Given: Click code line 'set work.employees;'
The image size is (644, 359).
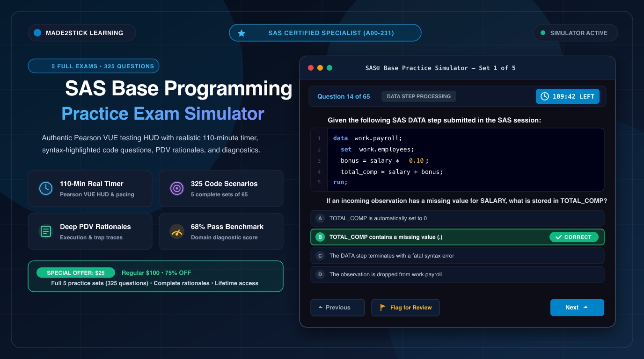Looking at the screenshot, I should [x=377, y=150].
